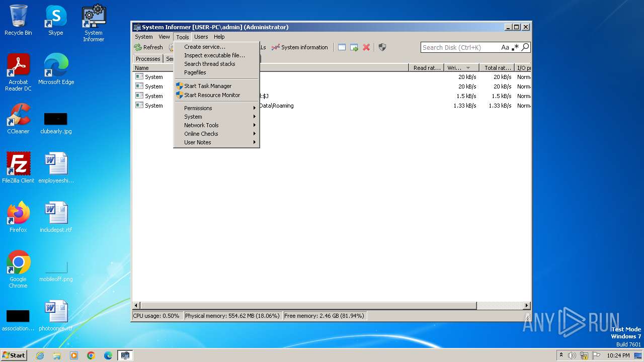Image resolution: width=644 pixels, height=362 pixels.
Task: Switch to the Processes tab
Action: (148, 59)
